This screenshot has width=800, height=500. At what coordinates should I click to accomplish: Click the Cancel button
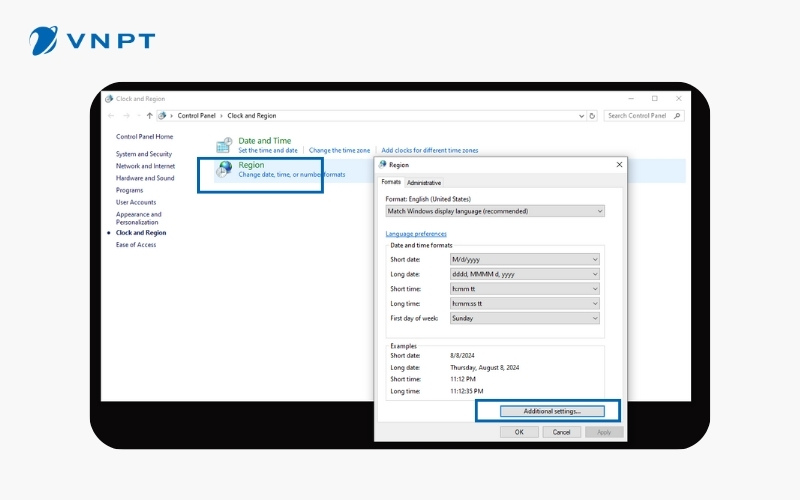[x=561, y=432]
